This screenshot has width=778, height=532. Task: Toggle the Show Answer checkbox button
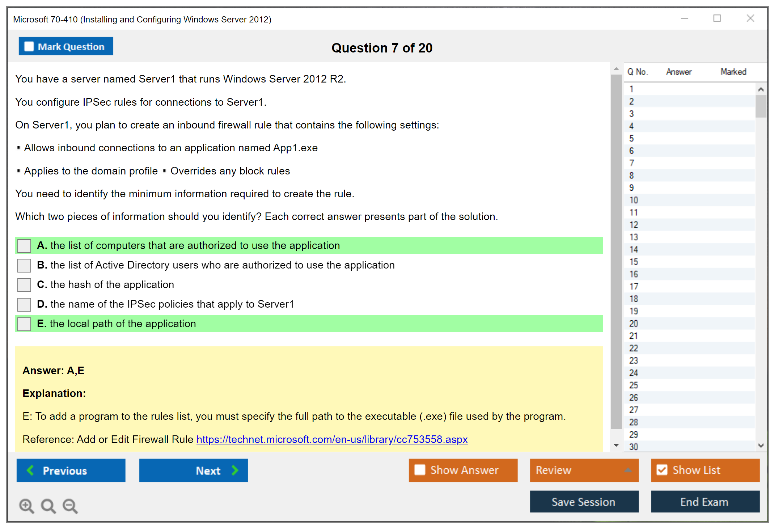pos(420,470)
